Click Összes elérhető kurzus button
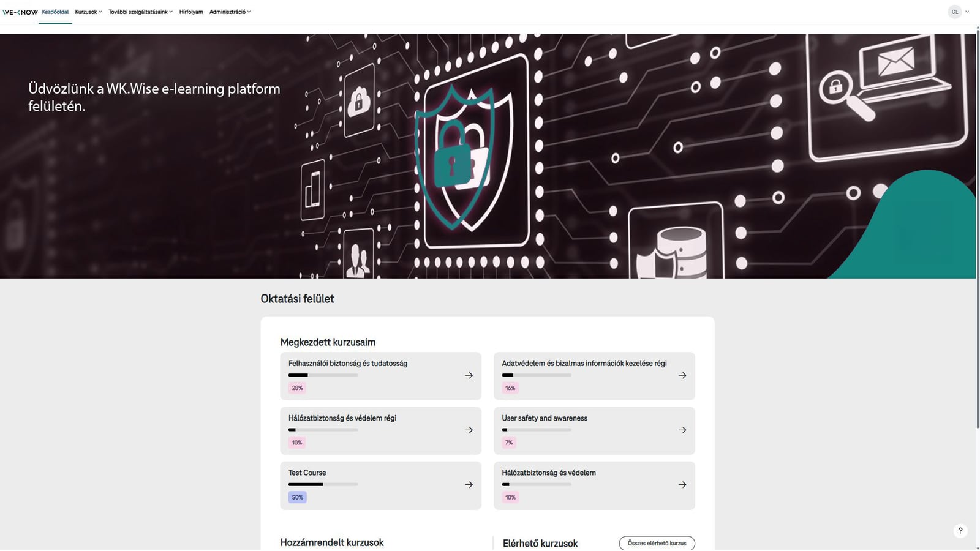980x551 pixels. point(657,543)
